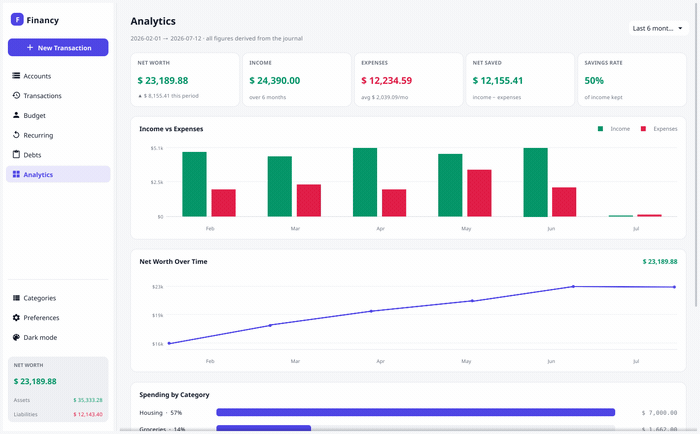Viewport: 700px width, 434px height.
Task: Click the February income bar
Action: click(x=194, y=184)
